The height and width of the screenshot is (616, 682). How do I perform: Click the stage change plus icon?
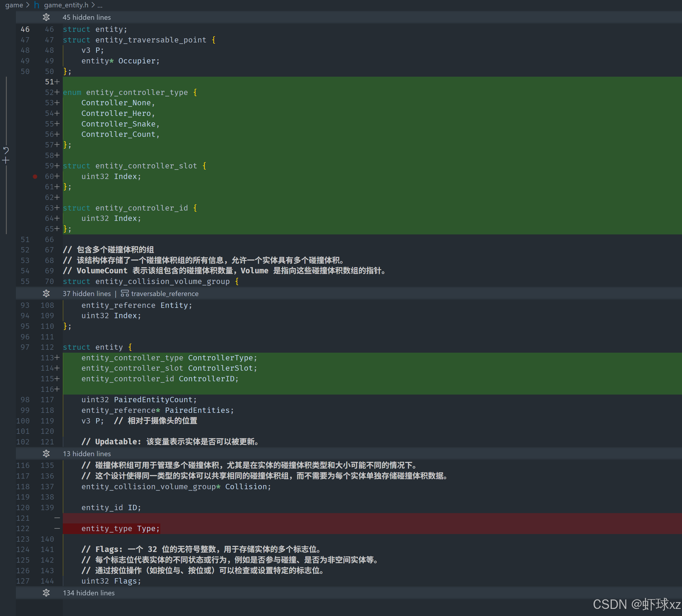6,160
